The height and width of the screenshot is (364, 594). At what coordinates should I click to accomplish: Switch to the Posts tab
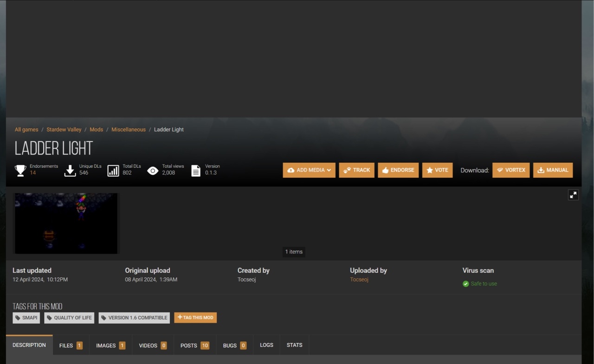pyautogui.click(x=195, y=345)
